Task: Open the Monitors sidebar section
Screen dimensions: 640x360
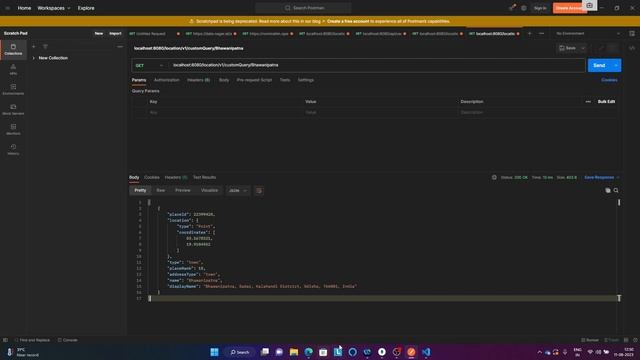Action: [x=13, y=129]
